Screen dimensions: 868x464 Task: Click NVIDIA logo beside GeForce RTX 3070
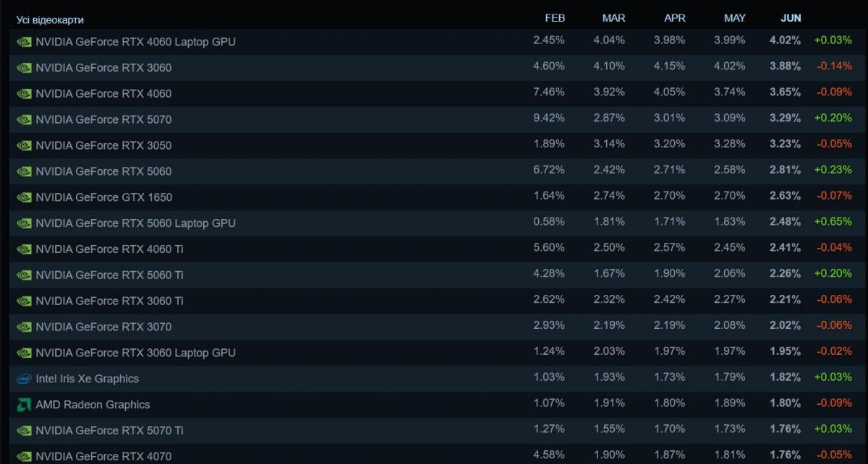pos(24,327)
